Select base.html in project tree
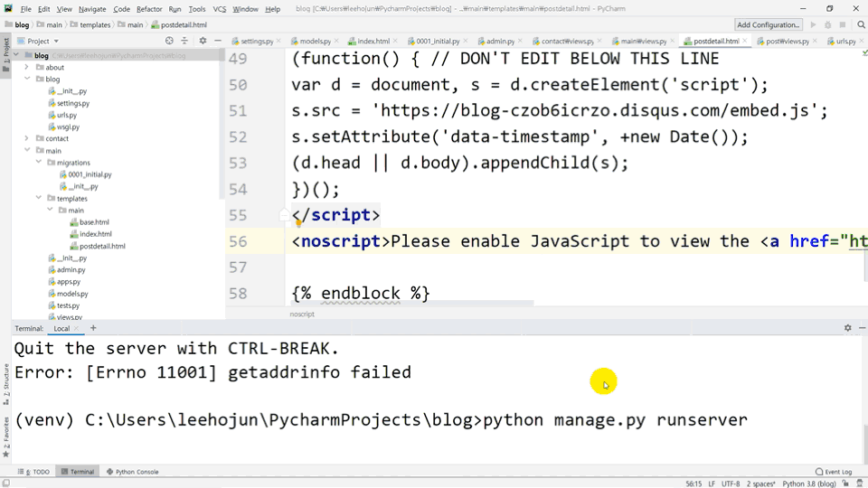 94,222
